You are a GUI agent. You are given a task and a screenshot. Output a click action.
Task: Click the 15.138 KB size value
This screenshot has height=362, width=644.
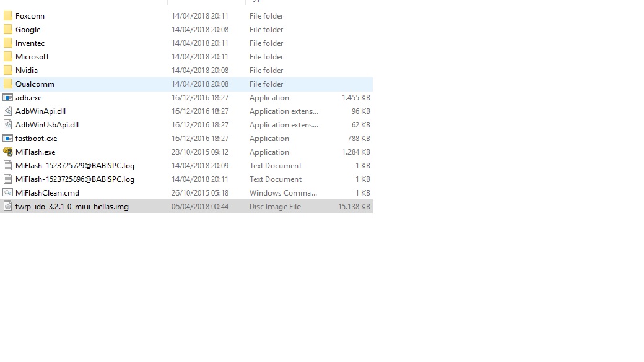pos(354,207)
